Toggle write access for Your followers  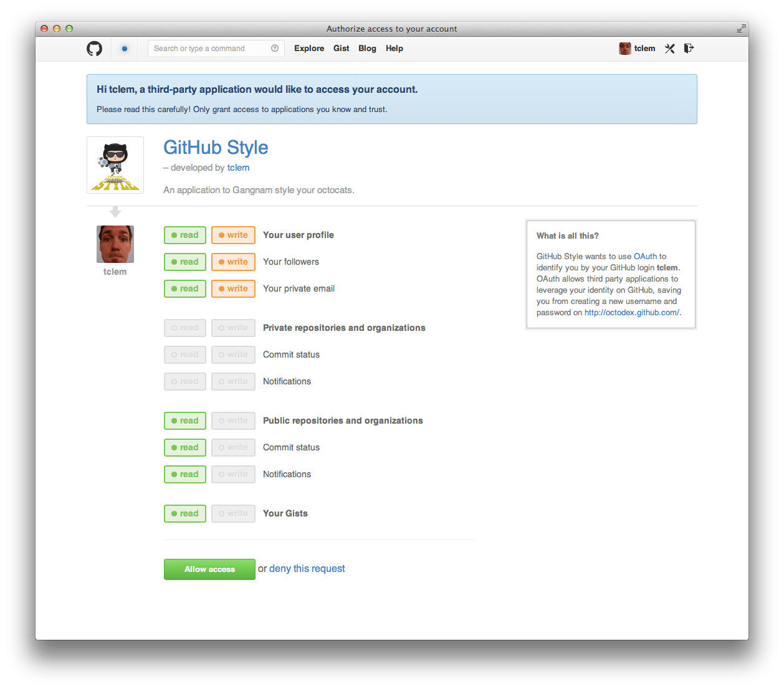[233, 262]
